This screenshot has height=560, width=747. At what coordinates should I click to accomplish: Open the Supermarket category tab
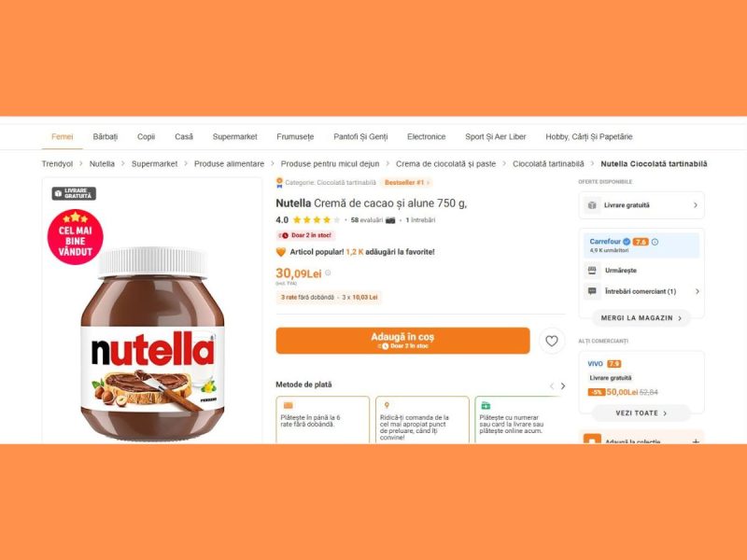[235, 136]
